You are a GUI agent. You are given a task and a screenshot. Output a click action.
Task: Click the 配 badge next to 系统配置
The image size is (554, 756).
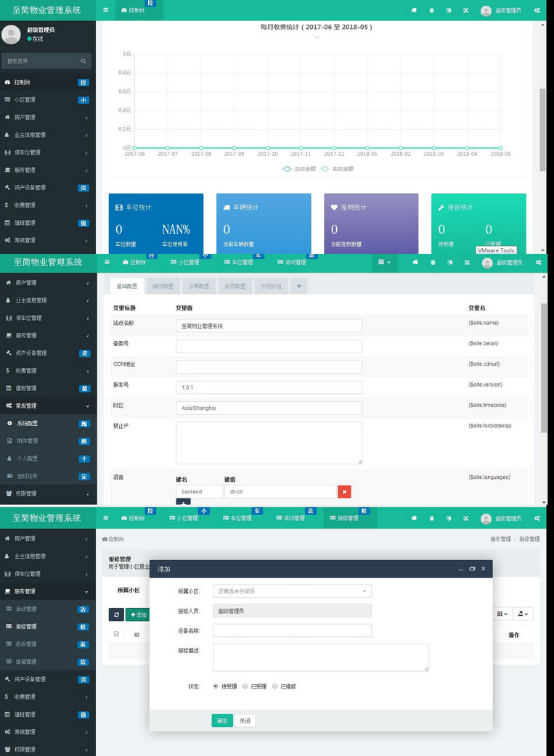point(84,424)
